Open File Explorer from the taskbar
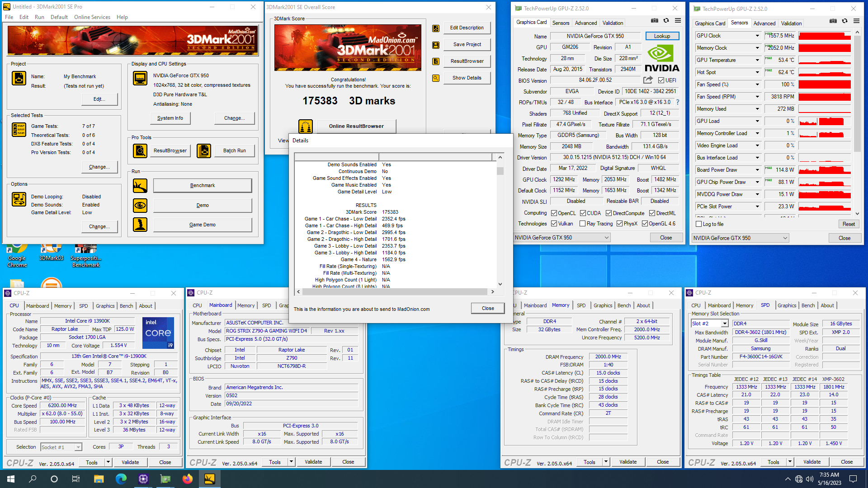This screenshot has height=488, width=868. click(99, 479)
